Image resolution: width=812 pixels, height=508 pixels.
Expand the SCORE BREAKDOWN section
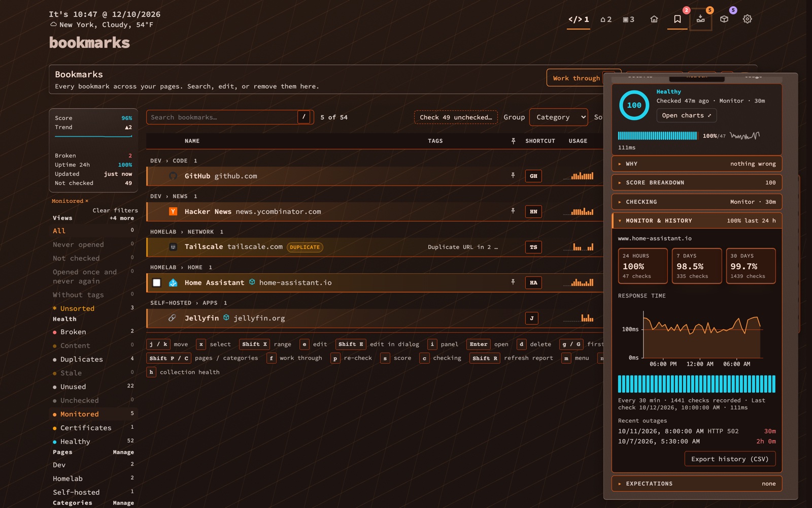pyautogui.click(x=697, y=182)
